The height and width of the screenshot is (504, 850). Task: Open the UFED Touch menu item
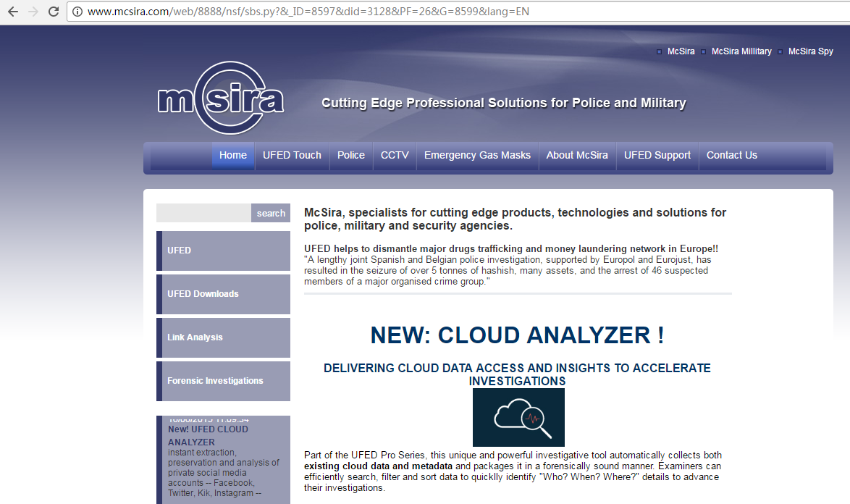pyautogui.click(x=293, y=156)
